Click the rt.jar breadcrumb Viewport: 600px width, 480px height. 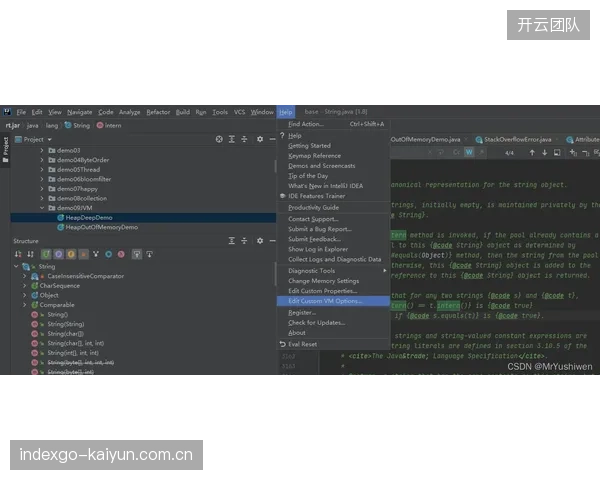(13, 125)
